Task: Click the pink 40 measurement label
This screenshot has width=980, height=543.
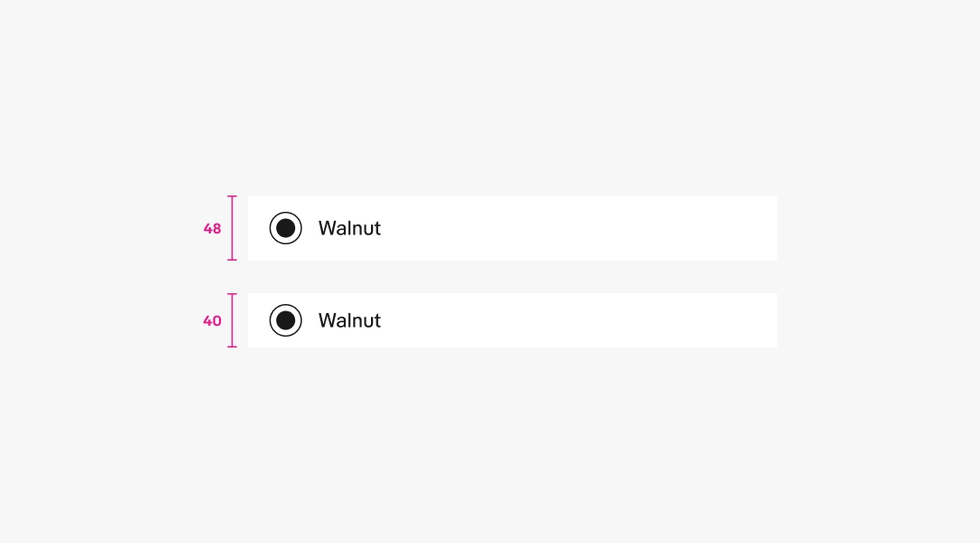Action: click(x=212, y=320)
